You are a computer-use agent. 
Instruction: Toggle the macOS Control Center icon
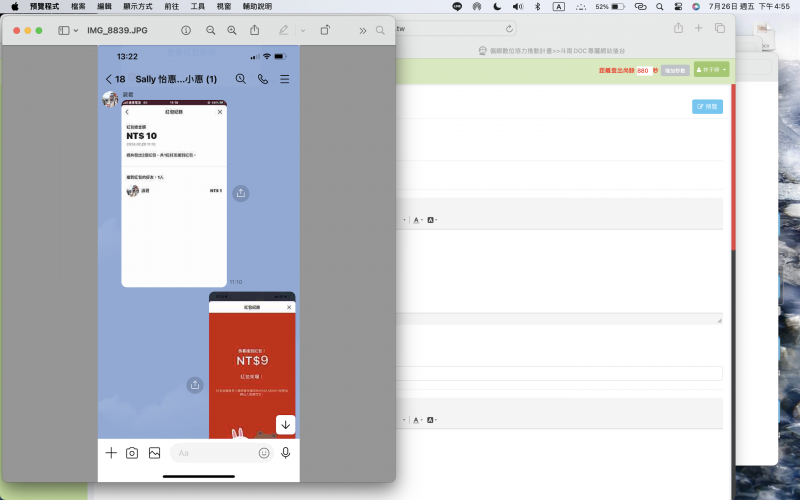[676, 6]
